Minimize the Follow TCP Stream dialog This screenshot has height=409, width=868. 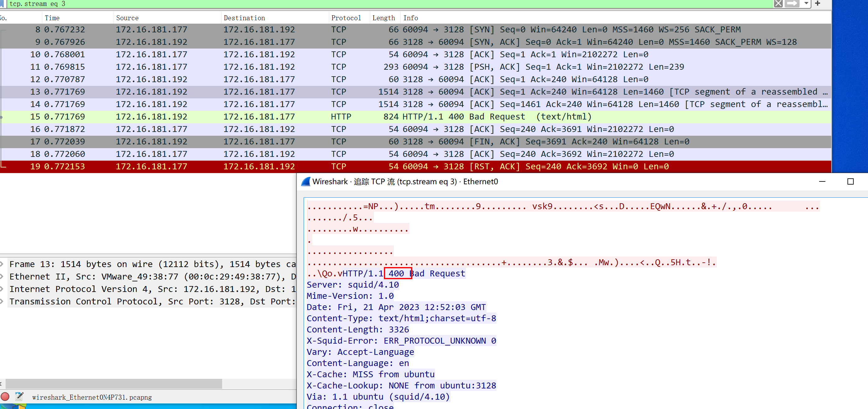pyautogui.click(x=822, y=182)
